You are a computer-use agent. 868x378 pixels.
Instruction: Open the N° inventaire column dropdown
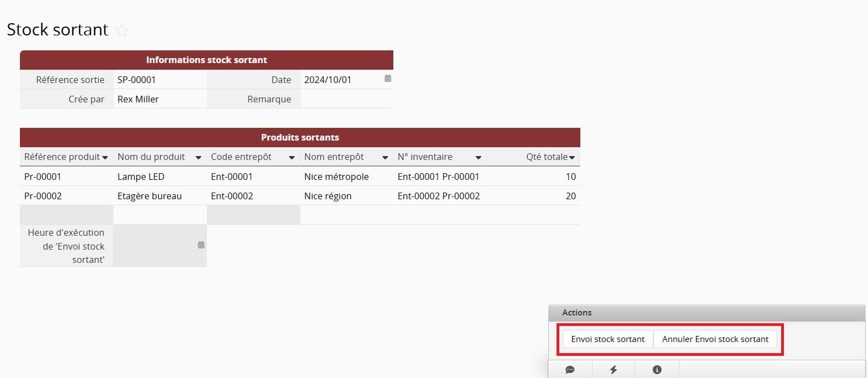coord(478,158)
